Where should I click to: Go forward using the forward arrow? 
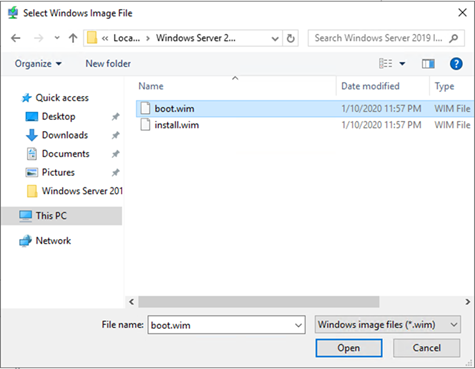39,38
